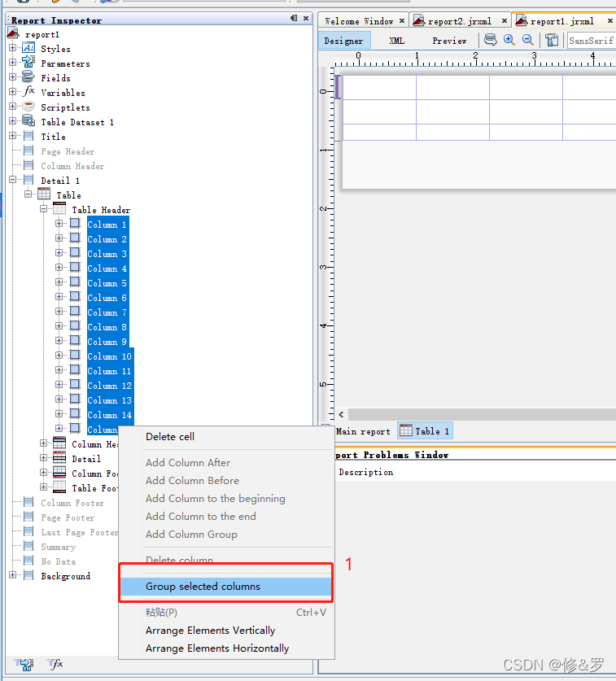616x681 pixels.
Task: Click the Title band icon
Action: point(28,136)
